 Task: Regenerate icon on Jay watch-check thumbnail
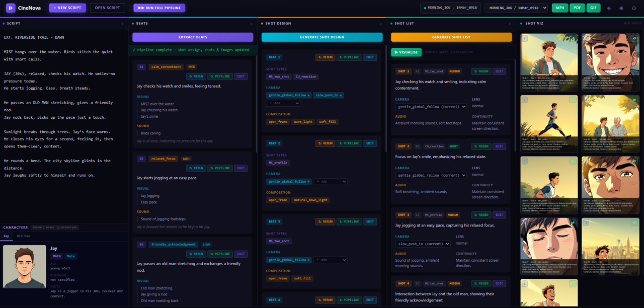573,38
